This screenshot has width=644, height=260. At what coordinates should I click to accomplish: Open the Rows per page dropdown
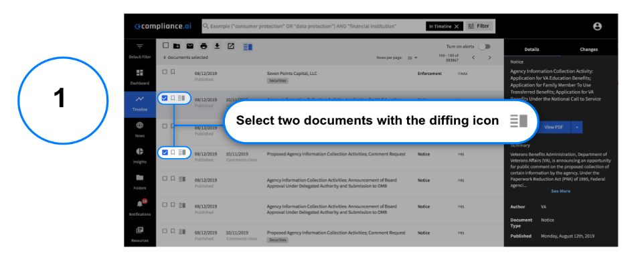click(x=412, y=58)
